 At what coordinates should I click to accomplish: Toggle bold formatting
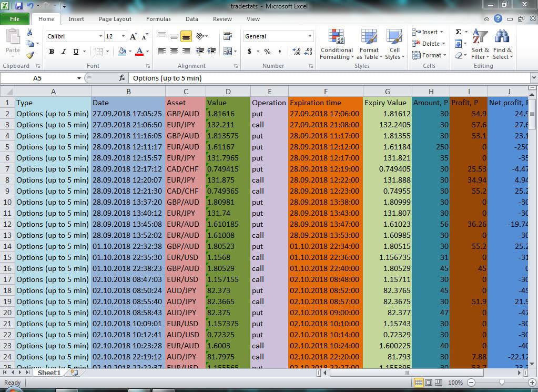(x=51, y=52)
